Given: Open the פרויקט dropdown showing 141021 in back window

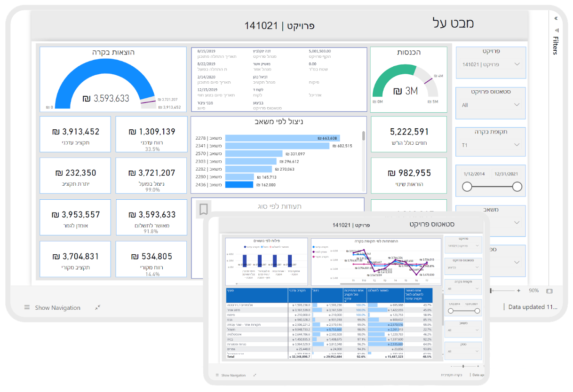Looking at the screenshot, I should [x=491, y=64].
